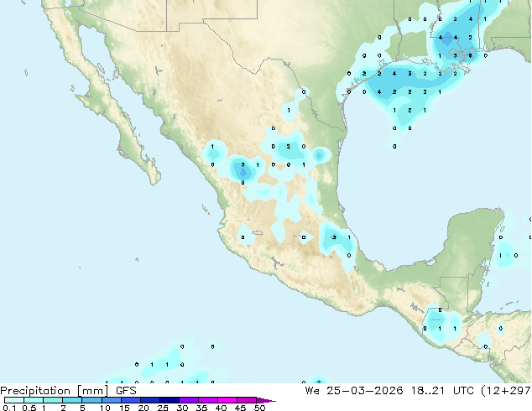Click the 20–25 mm legend color swatch
The height and width of the screenshot is (411, 532).
(150, 400)
